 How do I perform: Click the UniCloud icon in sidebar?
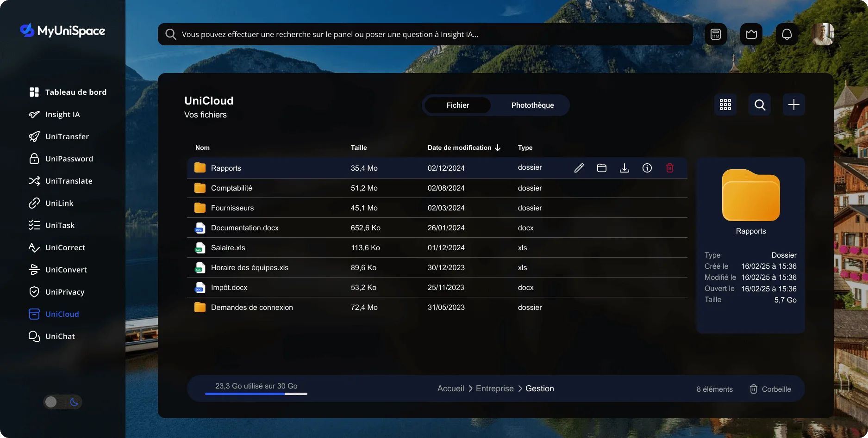[x=34, y=314]
